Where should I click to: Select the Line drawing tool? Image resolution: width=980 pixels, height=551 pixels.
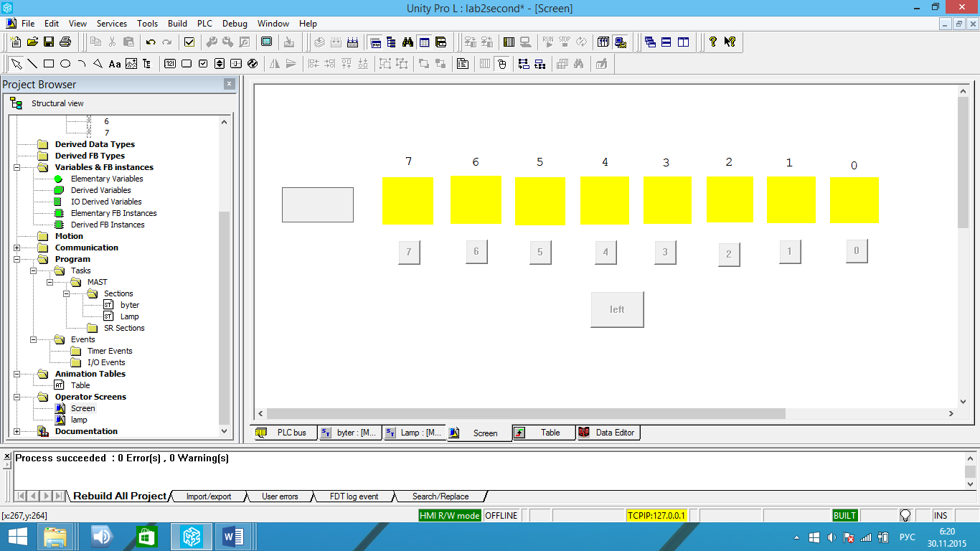(32, 64)
